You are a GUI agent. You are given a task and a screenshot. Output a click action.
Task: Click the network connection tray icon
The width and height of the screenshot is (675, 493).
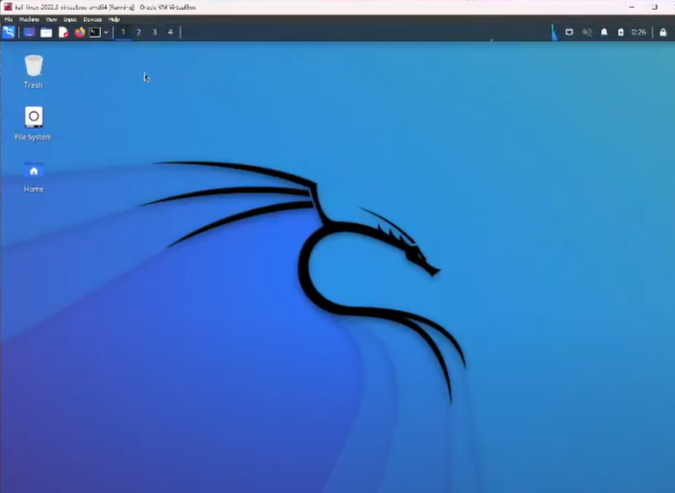[x=569, y=32]
